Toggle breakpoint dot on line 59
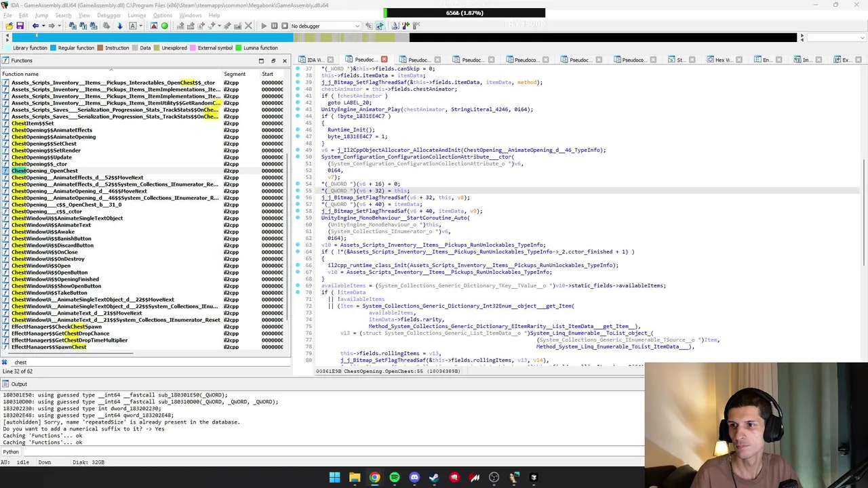Image resolution: width=868 pixels, height=488 pixels. click(298, 218)
